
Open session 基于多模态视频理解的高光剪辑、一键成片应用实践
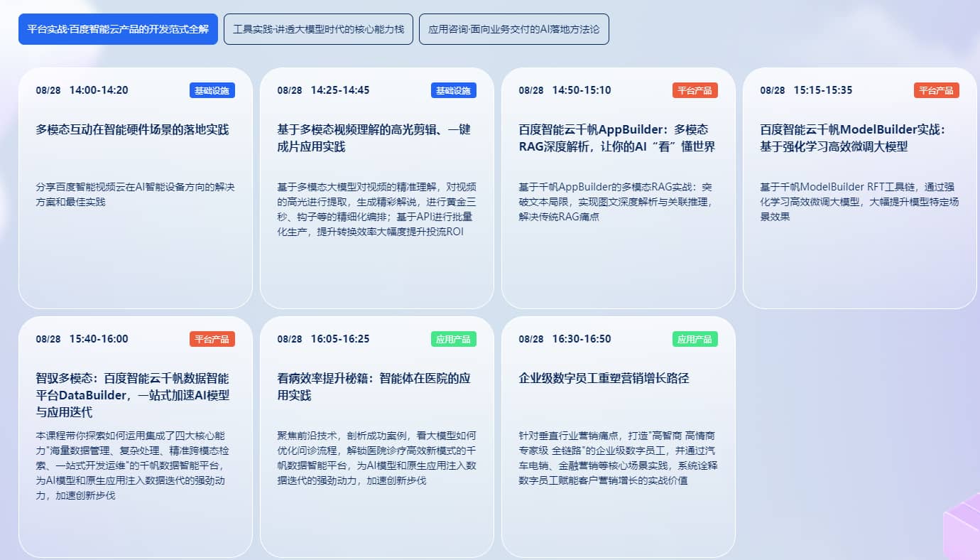[x=374, y=138]
